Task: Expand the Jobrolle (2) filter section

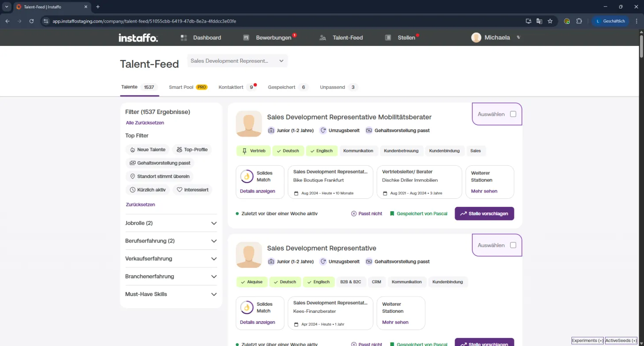Action: (171, 223)
